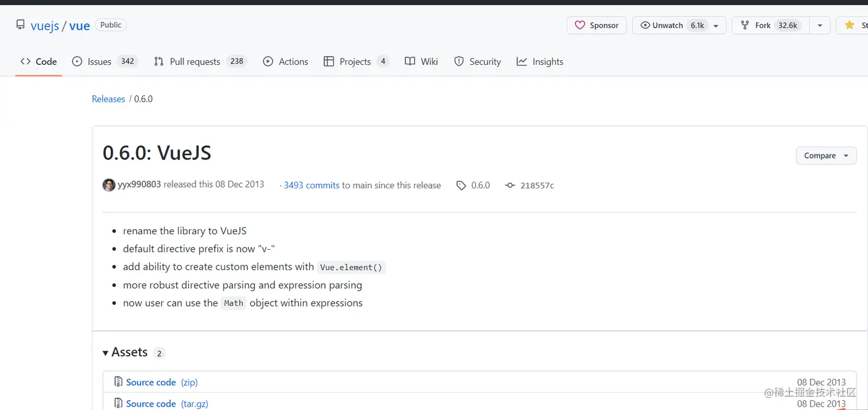Click the 0.6.0 breadcrumb text
This screenshot has width=868, height=410.
click(144, 99)
